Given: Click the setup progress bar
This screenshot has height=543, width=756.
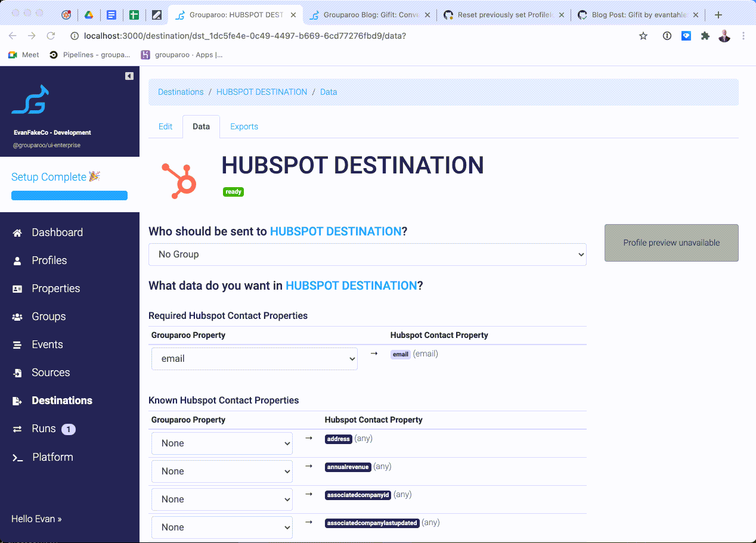Looking at the screenshot, I should click(69, 196).
